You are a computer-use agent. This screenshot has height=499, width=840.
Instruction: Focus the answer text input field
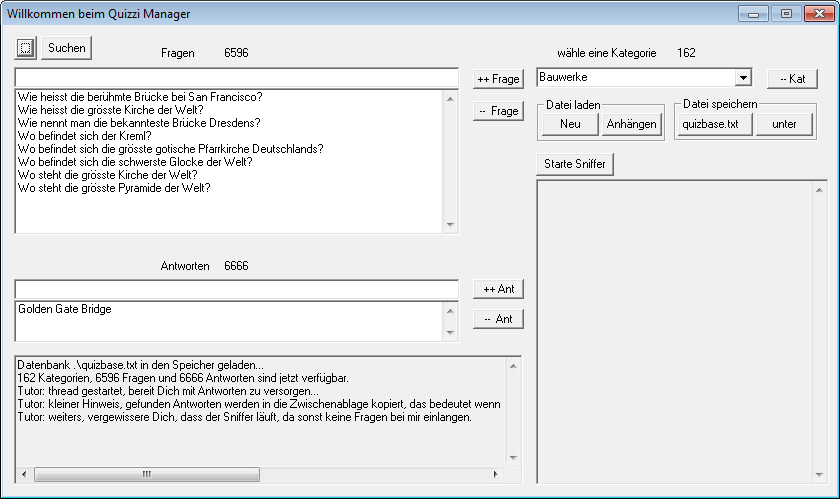(x=236, y=289)
